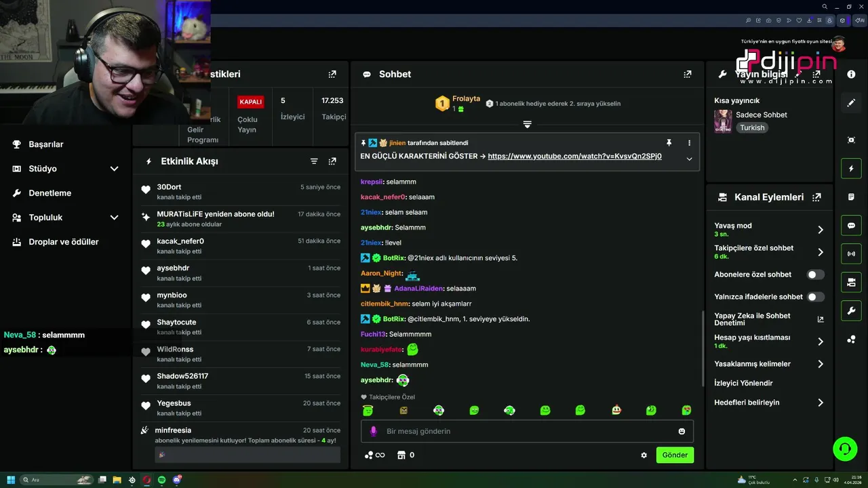868x488 pixels.
Task: Click Topluluk label in the sidebar
Action: [45, 218]
